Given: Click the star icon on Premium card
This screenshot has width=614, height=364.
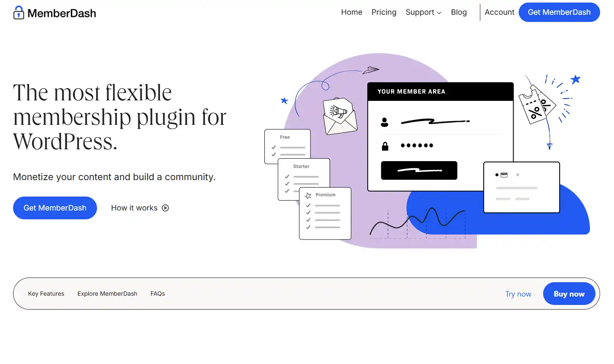Looking at the screenshot, I should coord(308,196).
